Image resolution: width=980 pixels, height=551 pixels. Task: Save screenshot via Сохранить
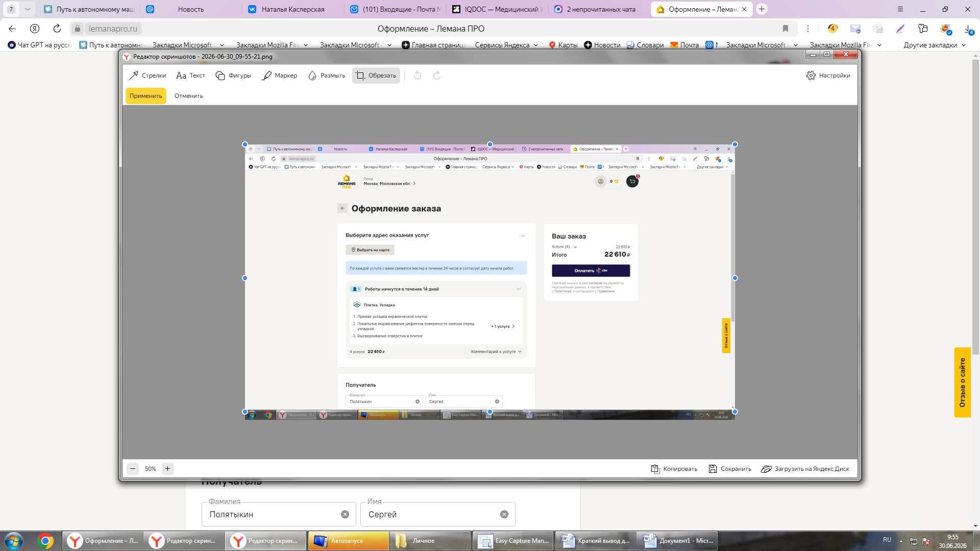click(730, 469)
